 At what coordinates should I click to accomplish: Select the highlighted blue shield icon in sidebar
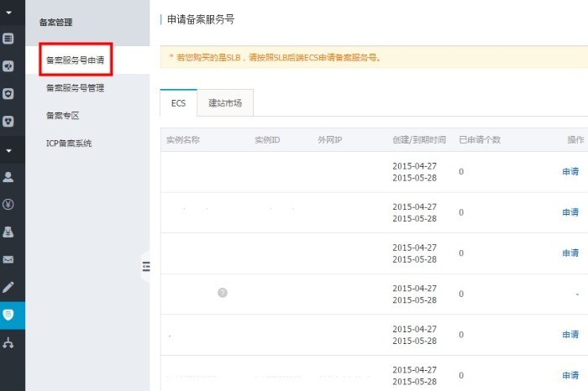(x=9, y=315)
